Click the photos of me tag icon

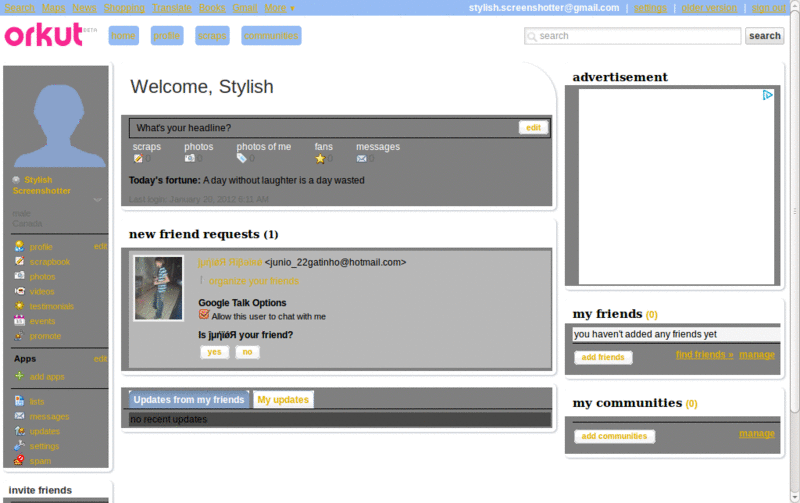click(x=241, y=158)
